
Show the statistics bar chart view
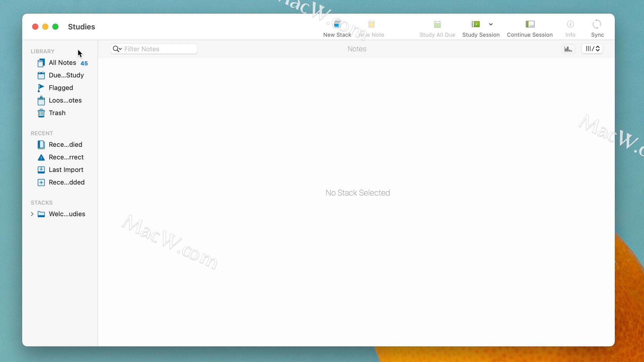[x=568, y=49]
